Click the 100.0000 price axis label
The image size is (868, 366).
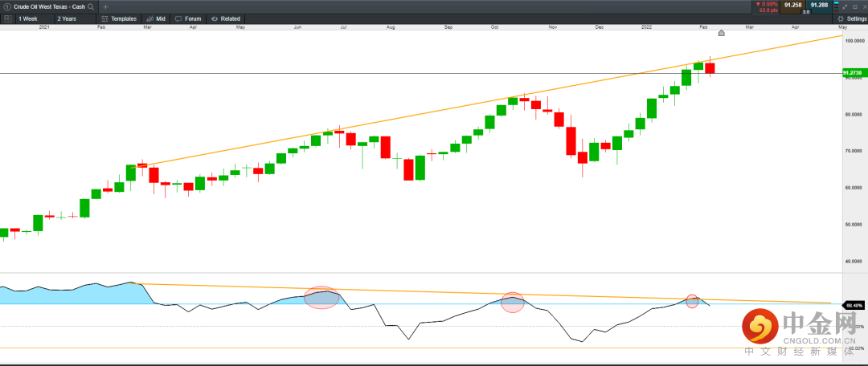tap(855, 41)
